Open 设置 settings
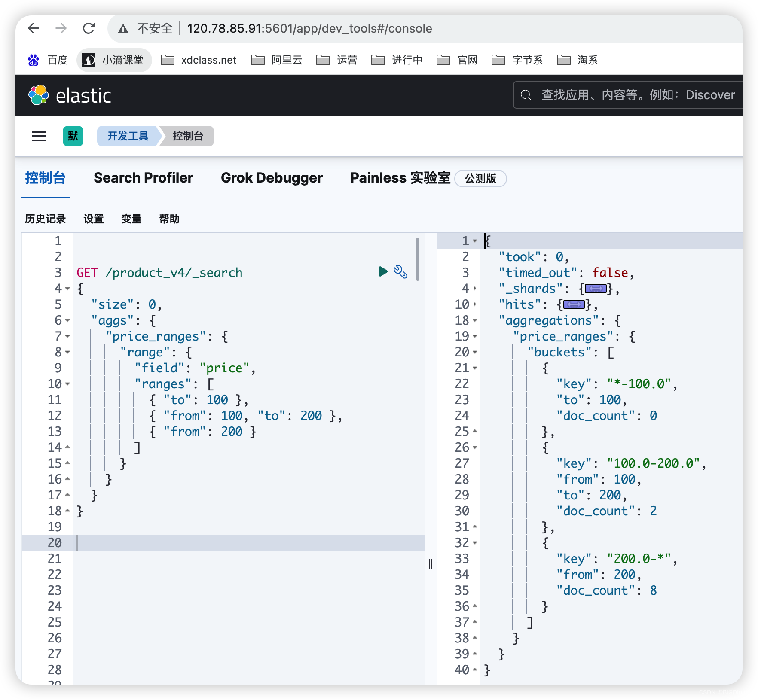 click(x=94, y=219)
